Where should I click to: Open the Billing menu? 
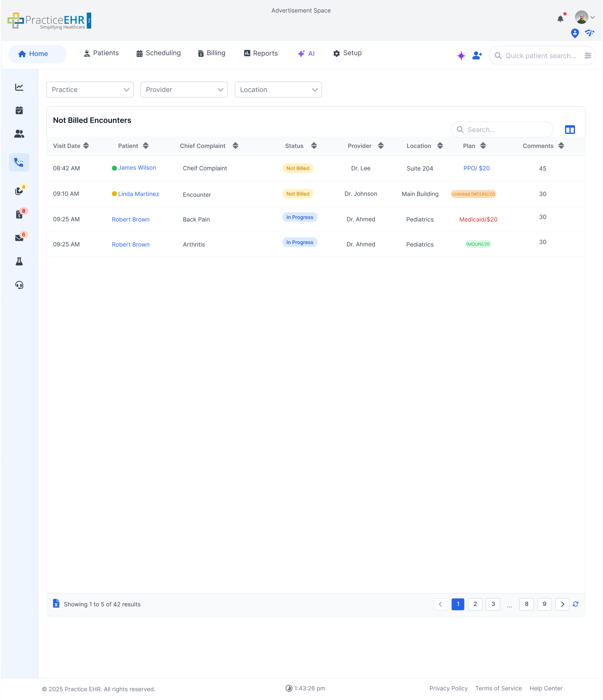point(212,53)
